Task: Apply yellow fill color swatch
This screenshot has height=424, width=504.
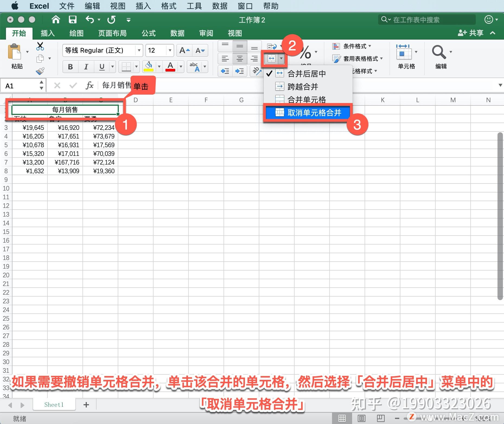Action: click(148, 70)
